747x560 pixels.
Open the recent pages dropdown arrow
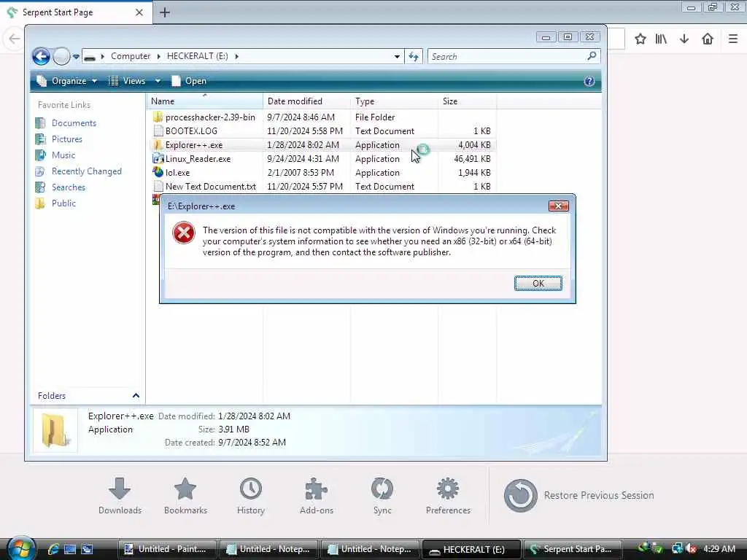[76, 57]
